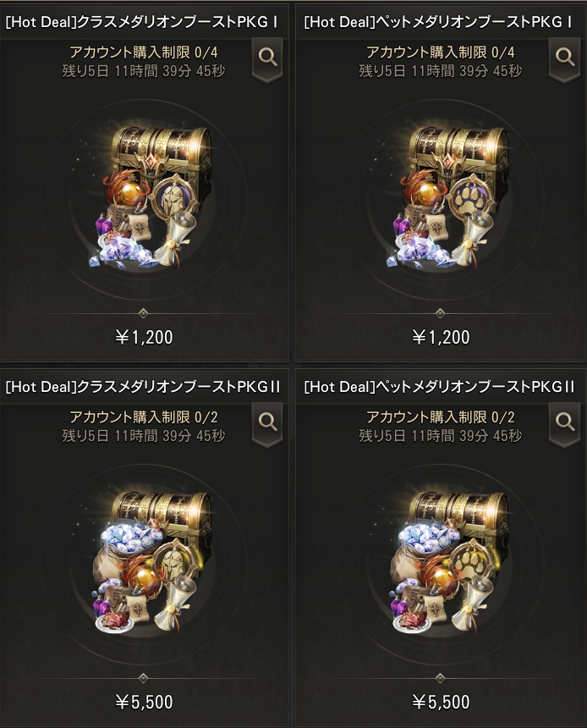Image resolution: width=587 pixels, height=728 pixels.
Task: Select the paw medallion icon in ペットPKG II
Action: [470, 561]
